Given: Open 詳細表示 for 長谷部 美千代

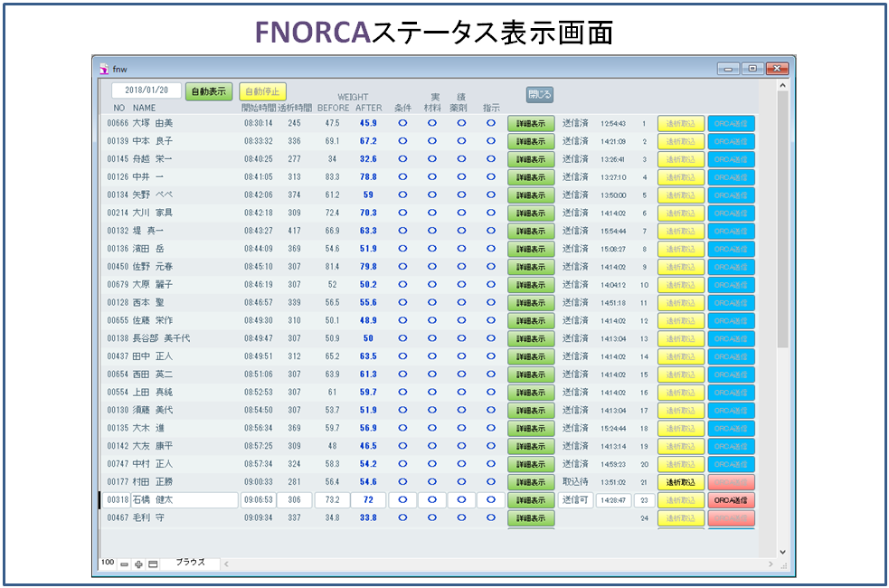Looking at the screenshot, I should point(531,338).
